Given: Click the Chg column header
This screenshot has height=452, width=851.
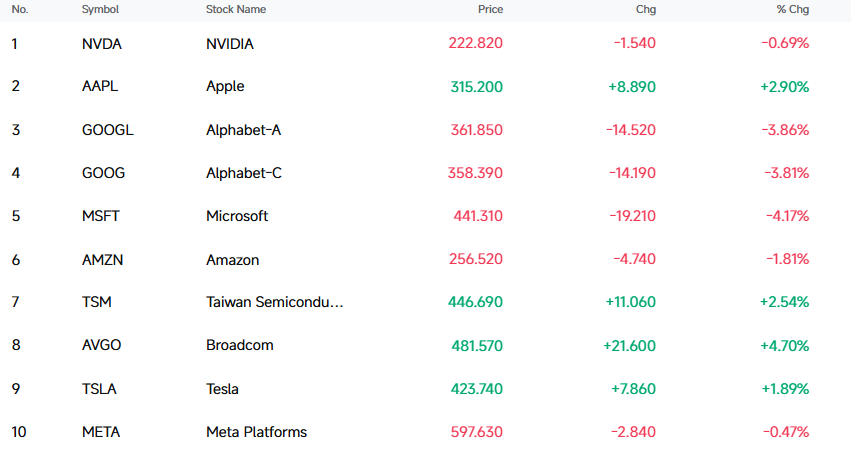Looking at the screenshot, I should click(x=646, y=9).
